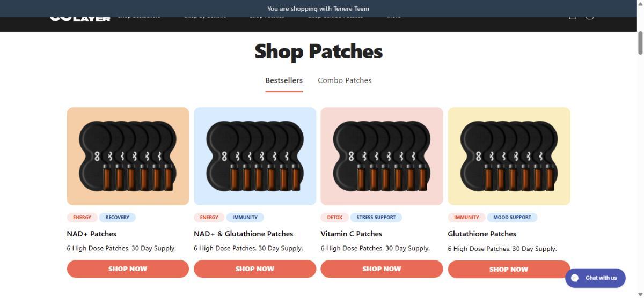Viewport: 644px width, 298px height.
Task: Select the RECOVERY tag badge
Action: click(118, 218)
